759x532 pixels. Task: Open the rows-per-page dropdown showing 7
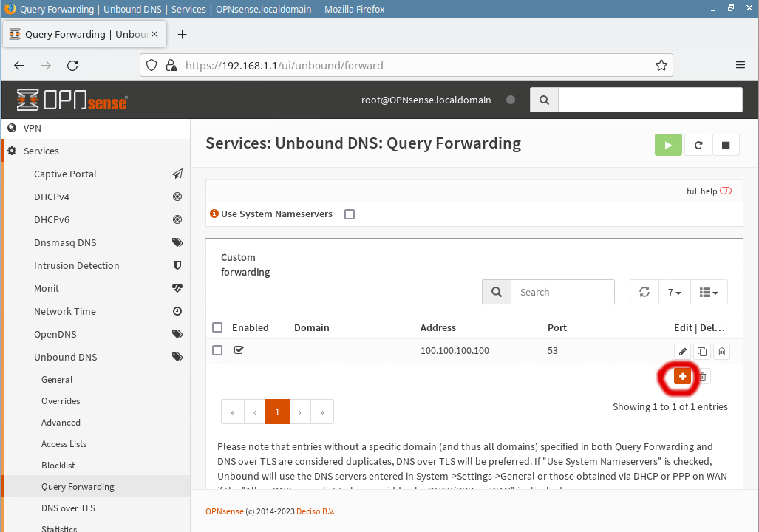[x=675, y=293]
